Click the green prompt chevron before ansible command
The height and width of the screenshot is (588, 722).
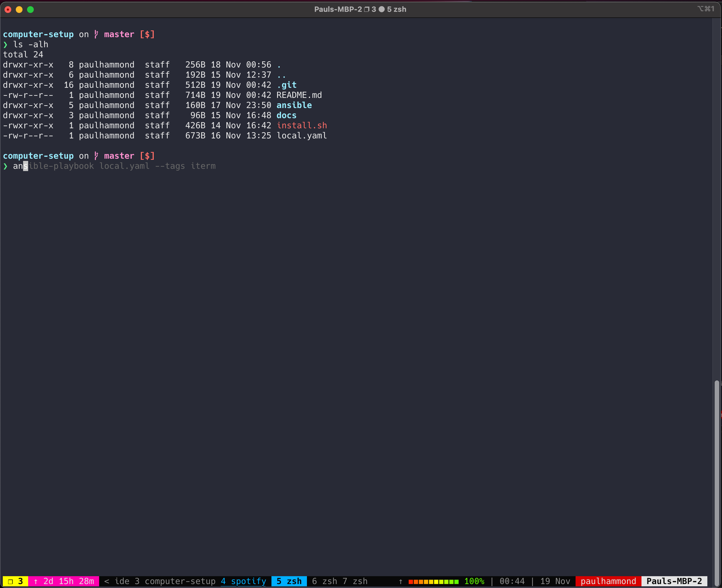click(x=5, y=166)
